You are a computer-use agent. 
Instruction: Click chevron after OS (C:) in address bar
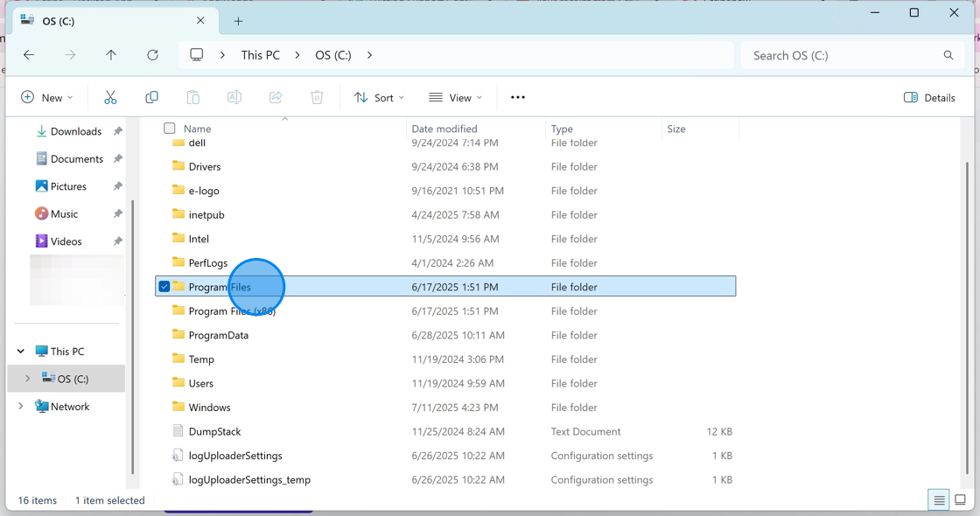[x=369, y=55]
